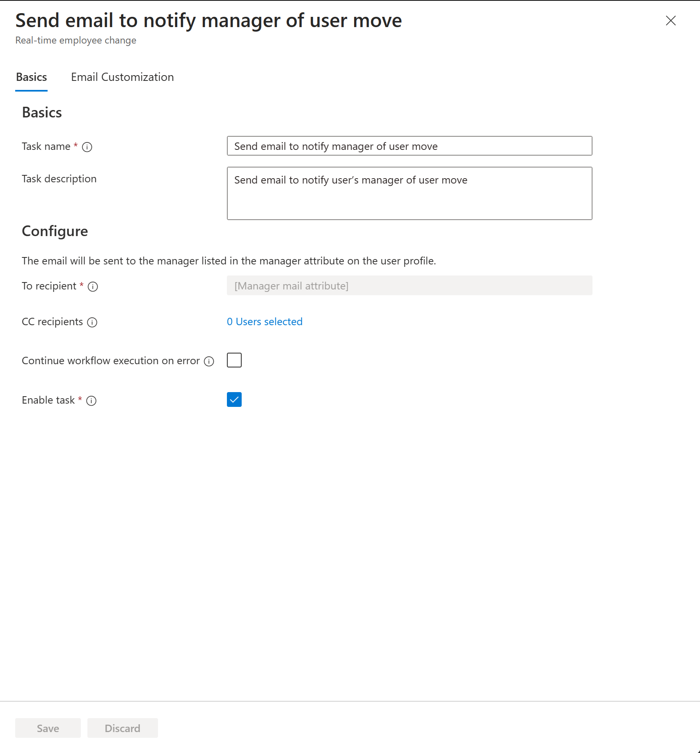Check Continue workflow execution on error box
The height and width of the screenshot is (753, 700).
tap(234, 360)
